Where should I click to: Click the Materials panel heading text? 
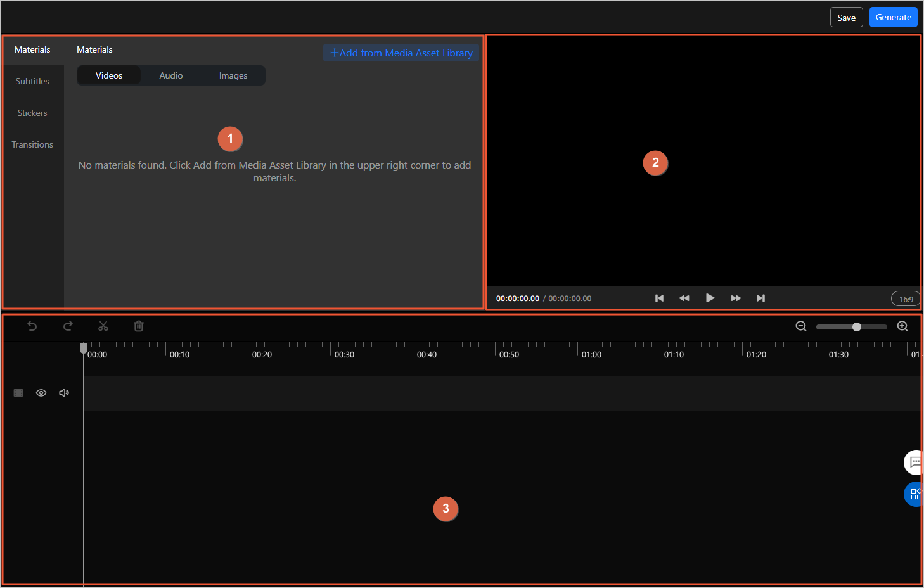tap(94, 49)
